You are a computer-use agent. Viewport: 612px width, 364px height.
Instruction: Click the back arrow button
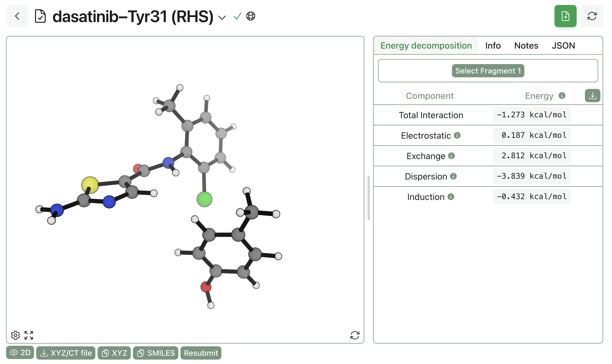(x=17, y=16)
